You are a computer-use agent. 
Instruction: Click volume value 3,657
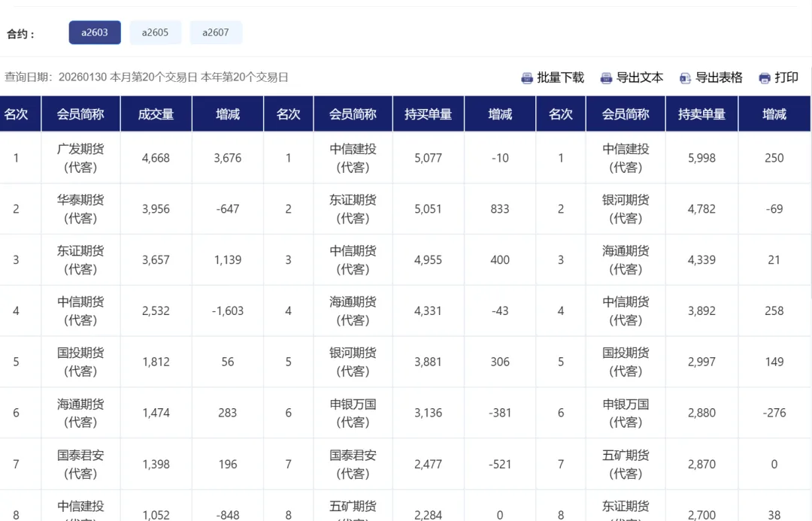156,259
